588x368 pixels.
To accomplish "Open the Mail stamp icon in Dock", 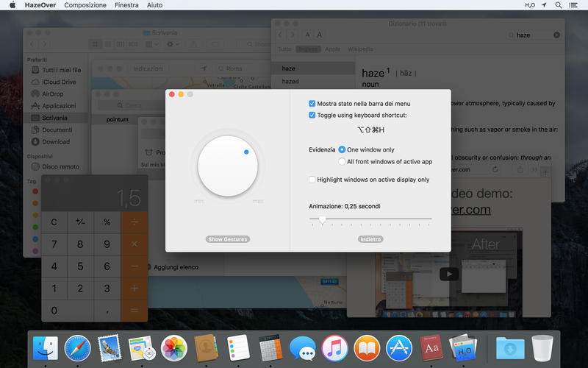I will [x=110, y=348].
